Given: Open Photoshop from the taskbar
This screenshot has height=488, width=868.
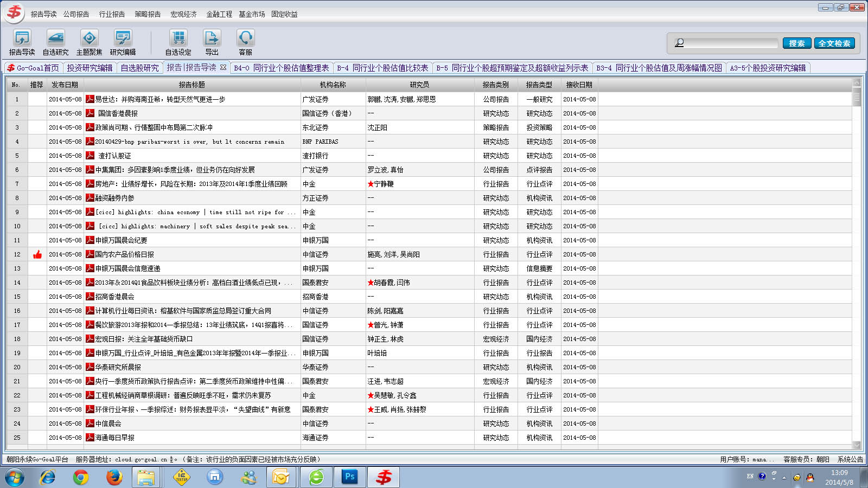Looking at the screenshot, I should [x=350, y=477].
